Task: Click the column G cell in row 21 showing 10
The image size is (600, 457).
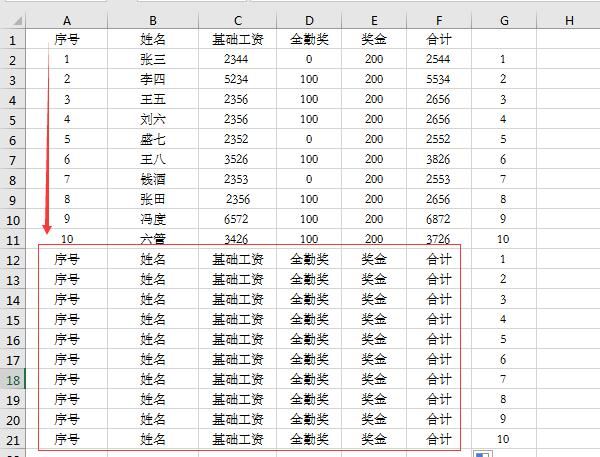Action: (504, 439)
